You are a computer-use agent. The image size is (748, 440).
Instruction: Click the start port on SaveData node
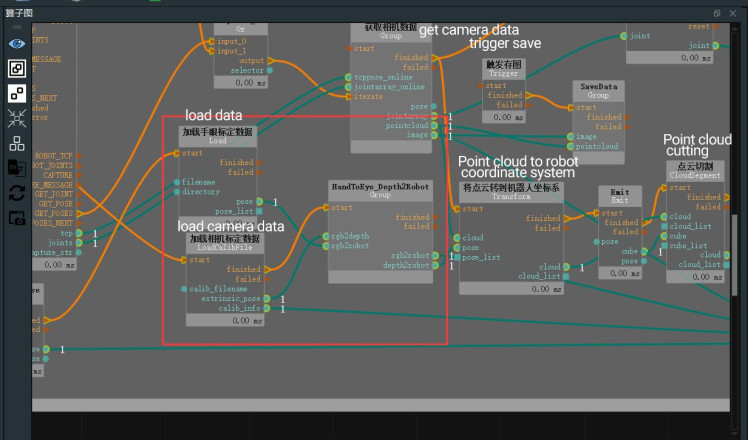coord(571,108)
